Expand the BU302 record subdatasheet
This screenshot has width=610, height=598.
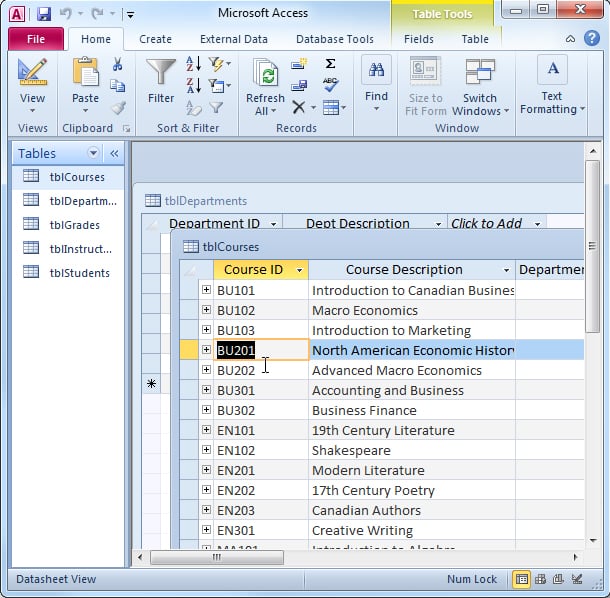click(x=207, y=410)
